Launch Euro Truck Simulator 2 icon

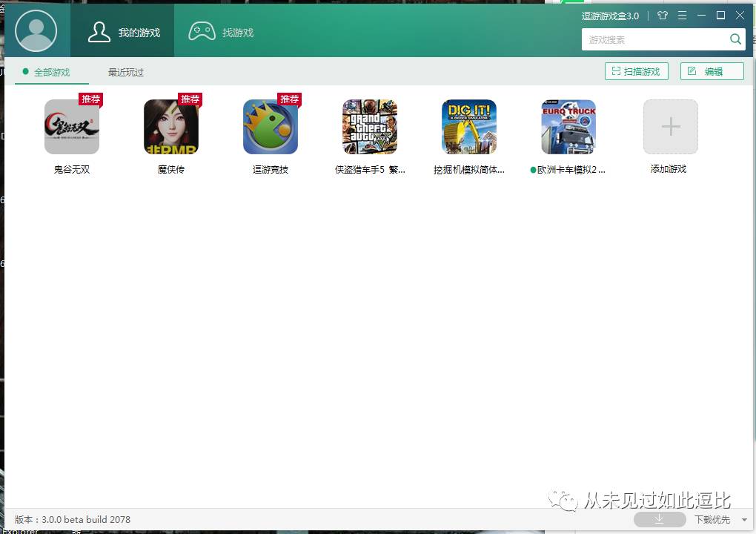[568, 127]
